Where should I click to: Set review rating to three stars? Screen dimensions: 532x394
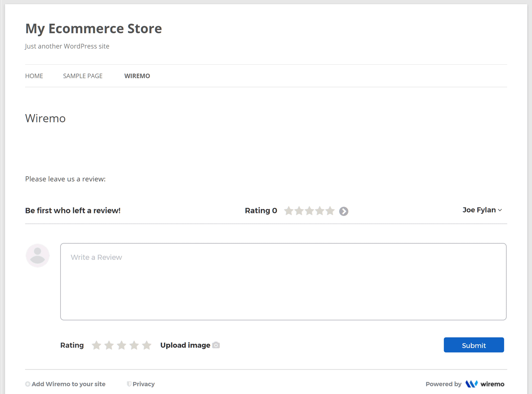click(x=122, y=345)
